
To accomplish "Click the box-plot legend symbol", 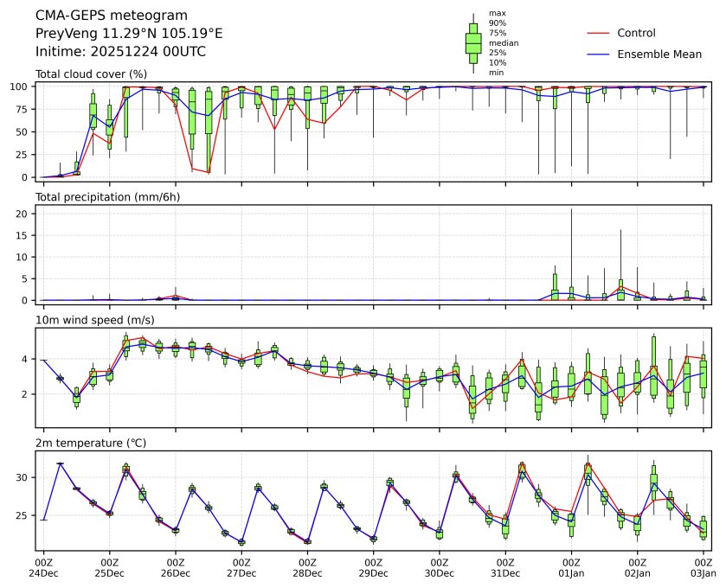I will pos(472,42).
